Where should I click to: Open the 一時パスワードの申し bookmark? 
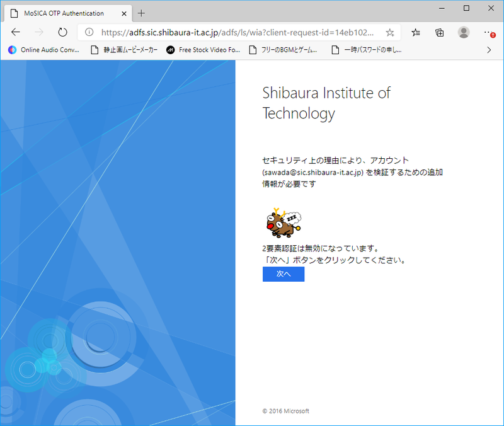click(367, 50)
